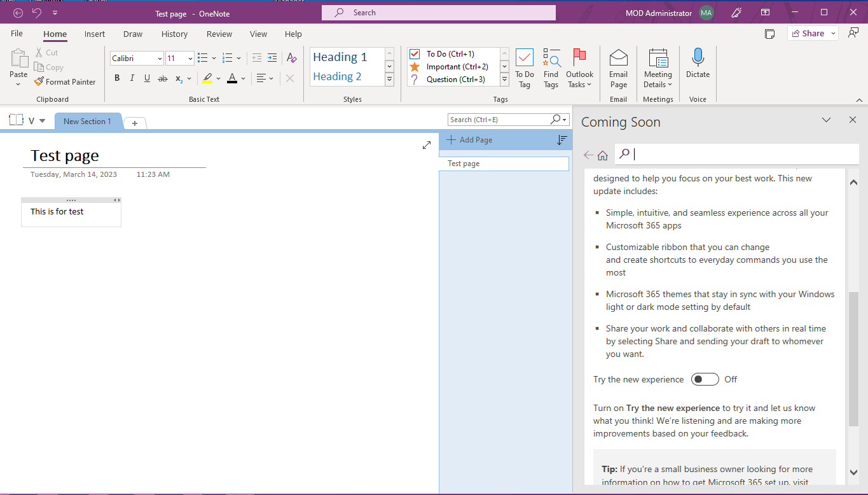This screenshot has width=868, height=495.
Task: Decrease the indent position
Action: coord(257,58)
